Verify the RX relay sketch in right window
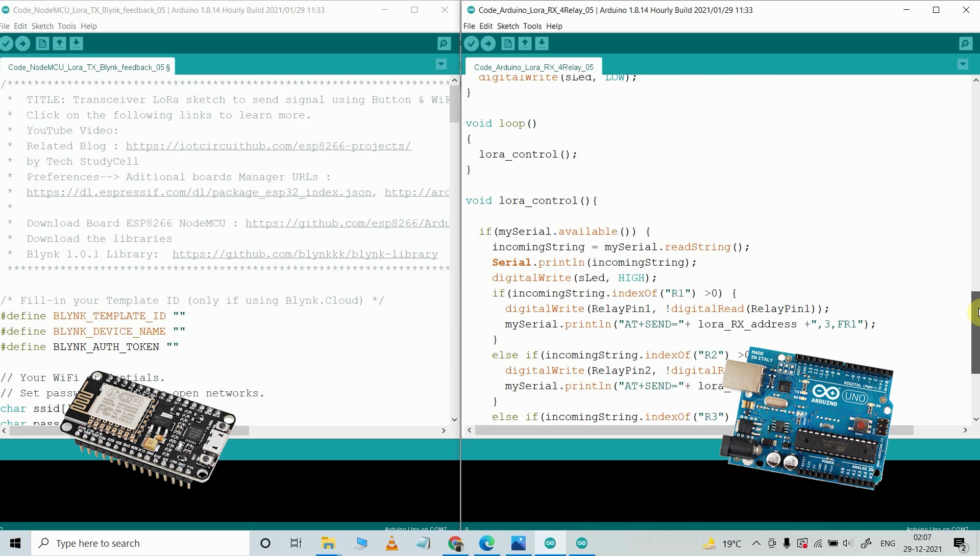This screenshot has width=980, height=556. coord(471,43)
